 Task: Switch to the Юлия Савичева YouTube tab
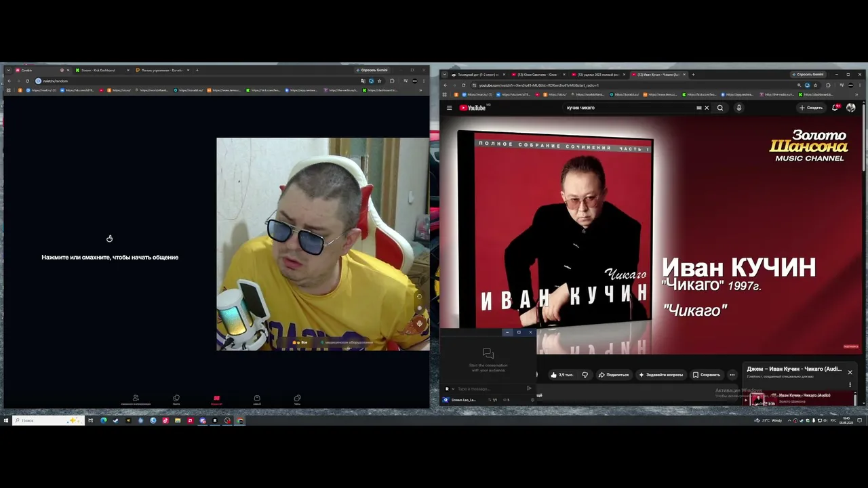coord(536,75)
